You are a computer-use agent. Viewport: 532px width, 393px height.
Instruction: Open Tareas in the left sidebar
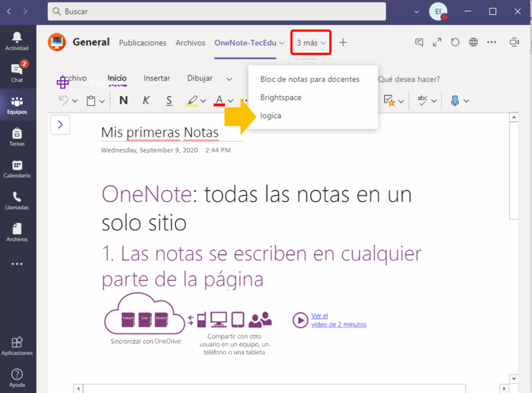[17, 137]
